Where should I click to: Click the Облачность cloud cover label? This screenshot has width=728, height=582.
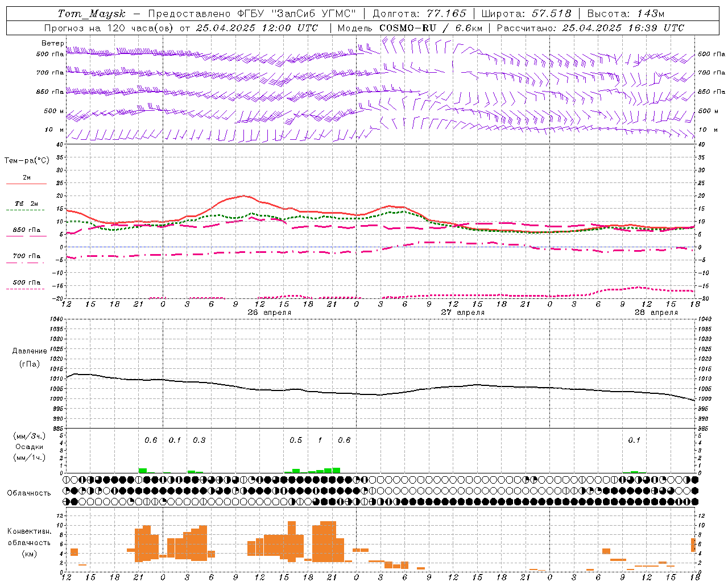click(x=29, y=493)
